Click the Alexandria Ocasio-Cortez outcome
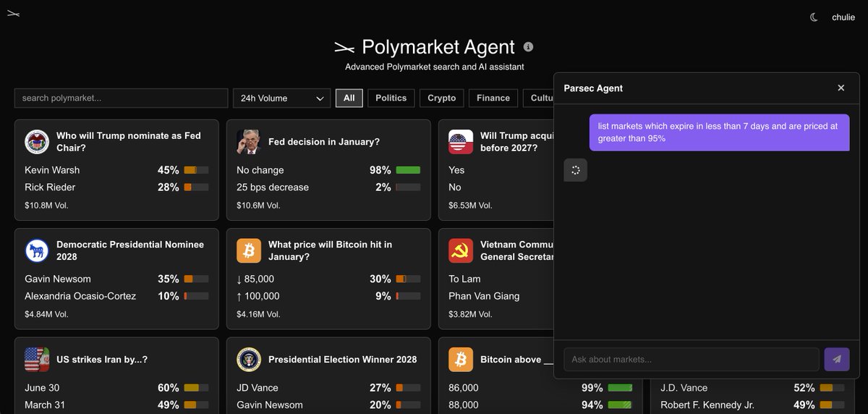This screenshot has height=414, width=868. 116,296
